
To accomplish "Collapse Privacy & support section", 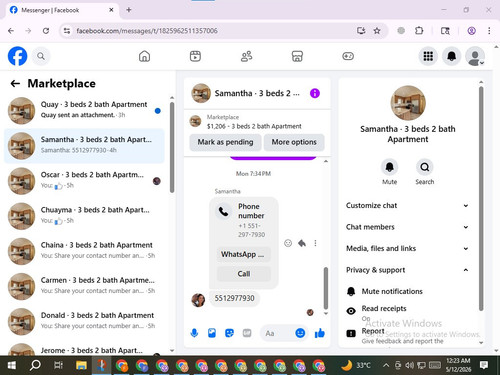I will 407,270.
